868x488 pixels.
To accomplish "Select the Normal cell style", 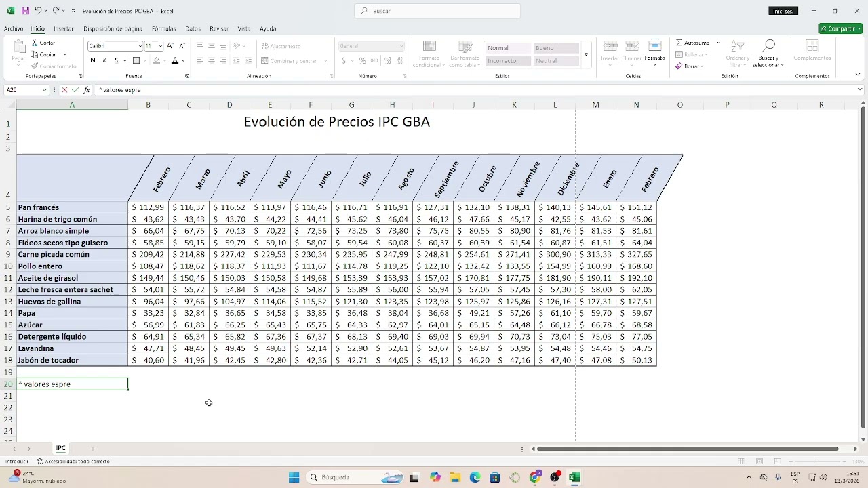I will [x=507, y=48].
